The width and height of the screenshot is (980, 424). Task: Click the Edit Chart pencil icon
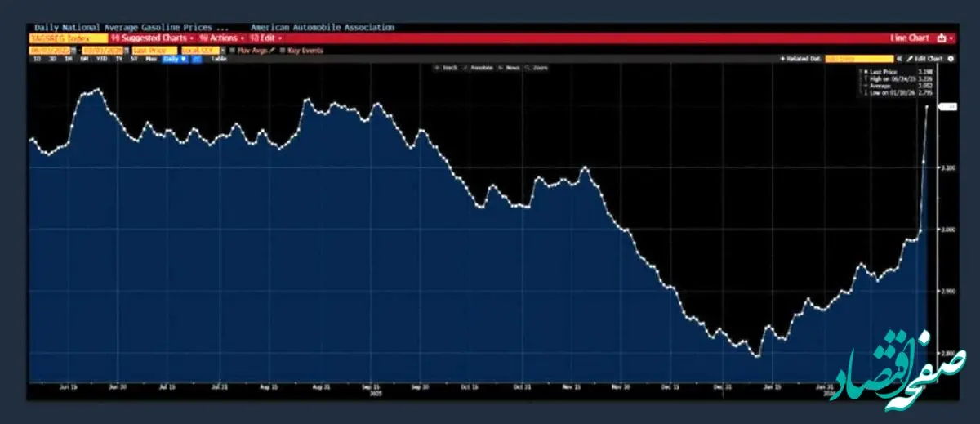coord(909,59)
